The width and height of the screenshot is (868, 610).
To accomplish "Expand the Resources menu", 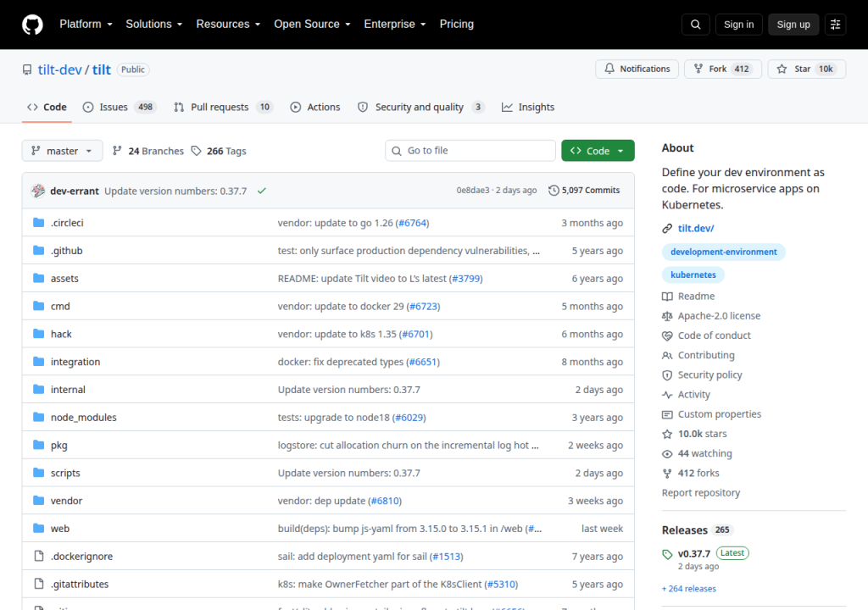I will pyautogui.click(x=228, y=25).
